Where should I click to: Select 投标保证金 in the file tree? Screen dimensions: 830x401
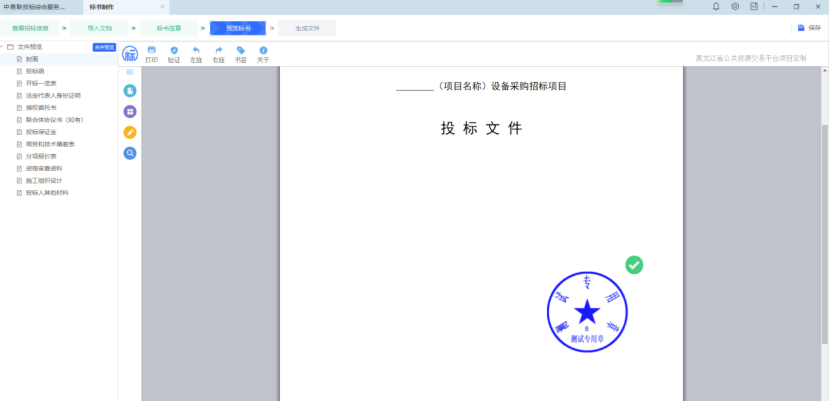pyautogui.click(x=41, y=131)
